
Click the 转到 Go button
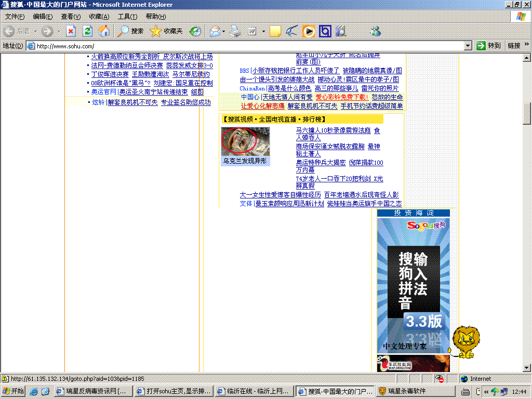[489, 46]
